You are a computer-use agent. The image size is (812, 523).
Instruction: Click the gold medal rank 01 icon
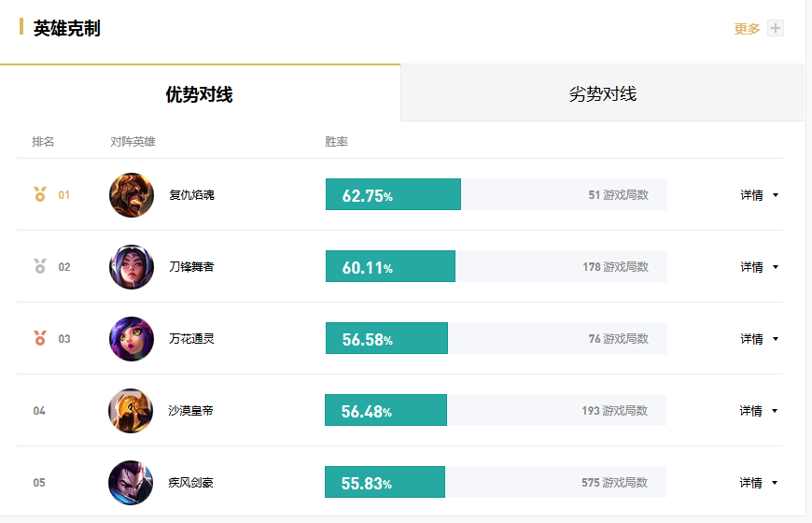pos(39,195)
